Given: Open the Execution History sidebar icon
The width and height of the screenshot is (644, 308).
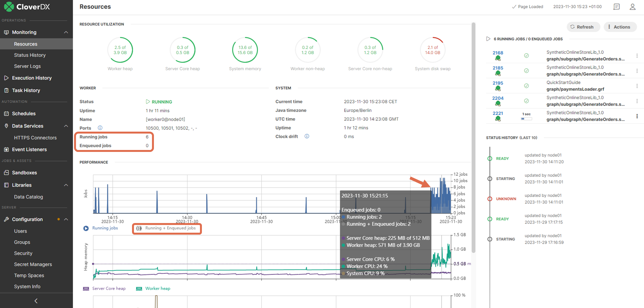Looking at the screenshot, I should pyautogui.click(x=6, y=78).
